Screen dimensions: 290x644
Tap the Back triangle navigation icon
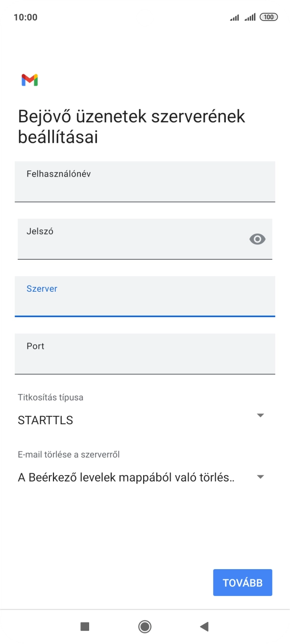(203, 626)
